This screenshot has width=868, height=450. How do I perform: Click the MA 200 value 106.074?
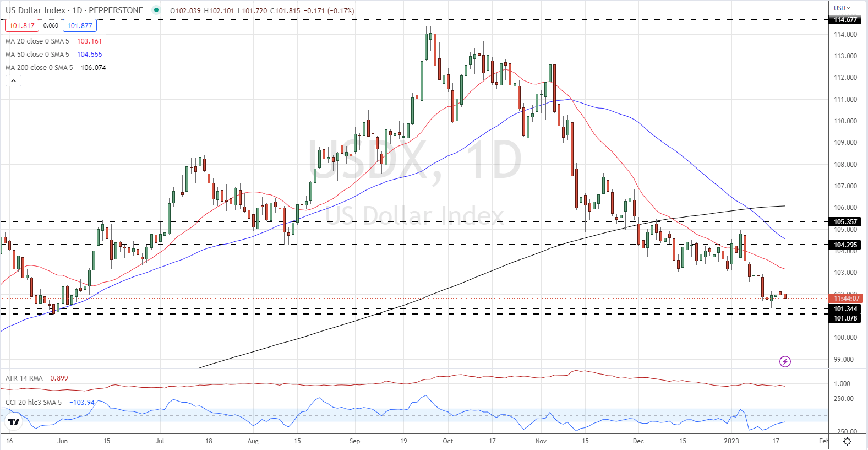pyautogui.click(x=94, y=68)
